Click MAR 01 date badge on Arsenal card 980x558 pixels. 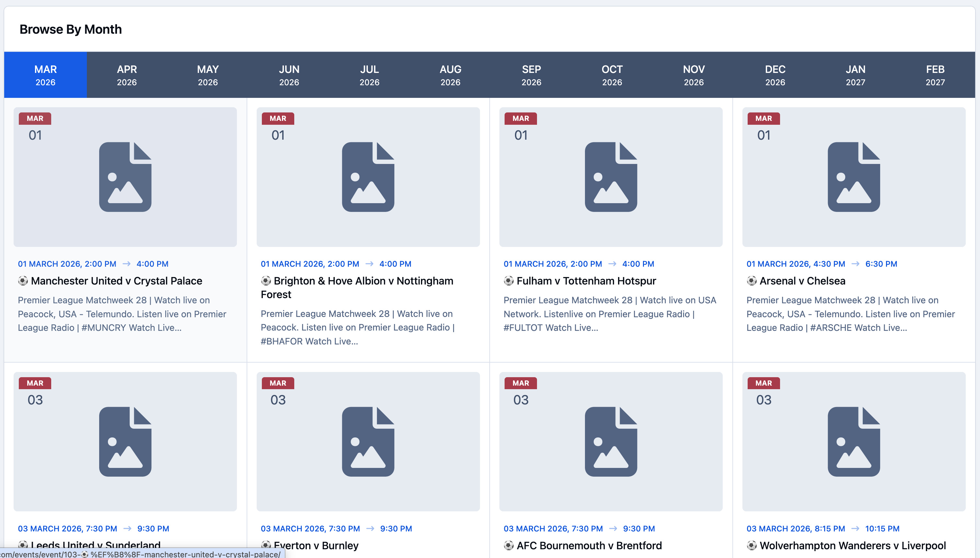pyautogui.click(x=764, y=128)
